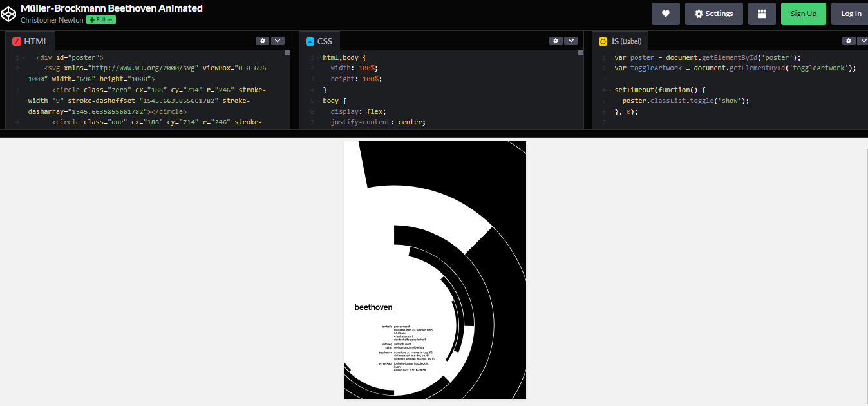Click the "display: flex;" CSS line
The image size is (868, 406).
point(359,111)
